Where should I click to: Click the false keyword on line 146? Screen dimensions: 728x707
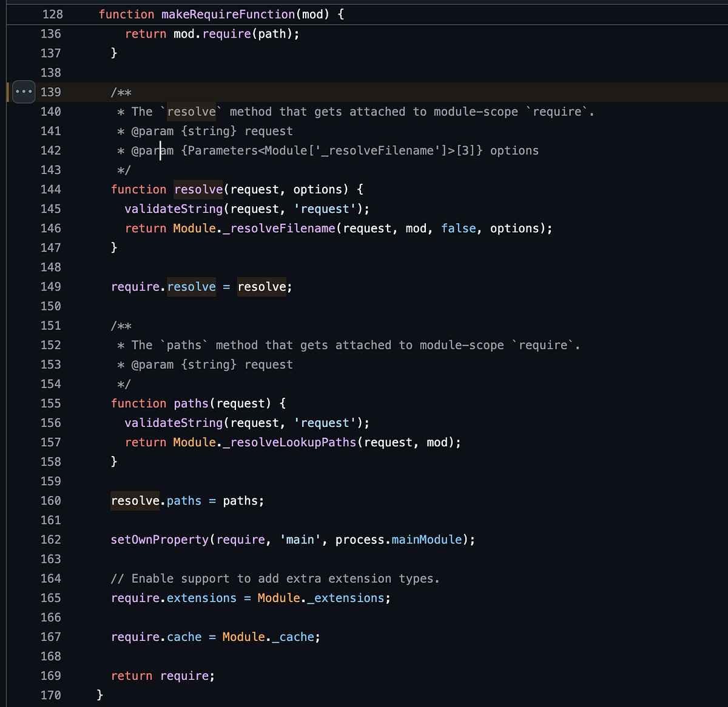459,228
